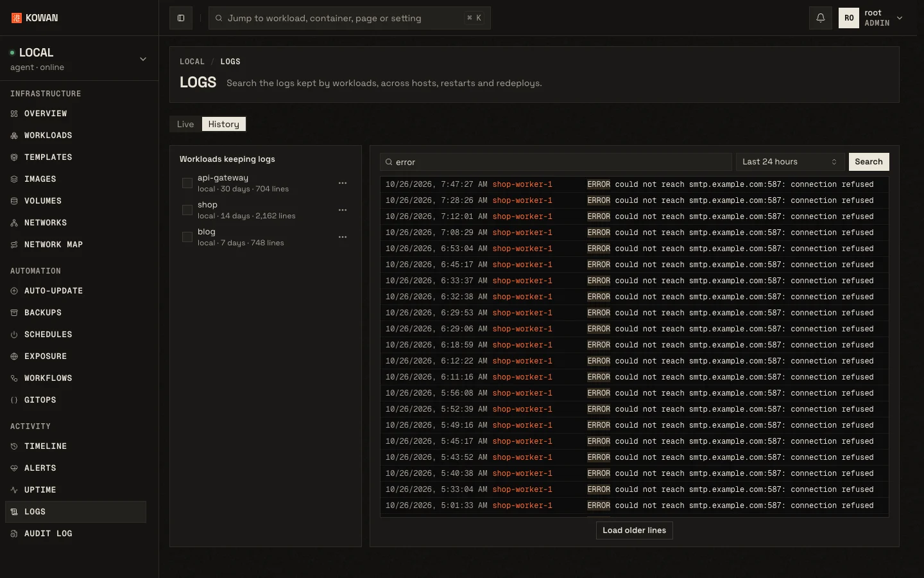Open the Templates section
Screen dimensions: 924x578
click(x=76, y=157)
